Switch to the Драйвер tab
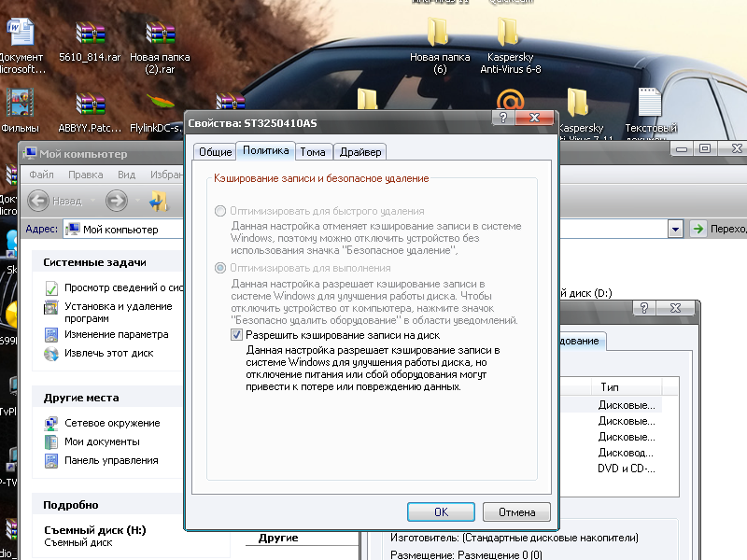 click(x=359, y=152)
